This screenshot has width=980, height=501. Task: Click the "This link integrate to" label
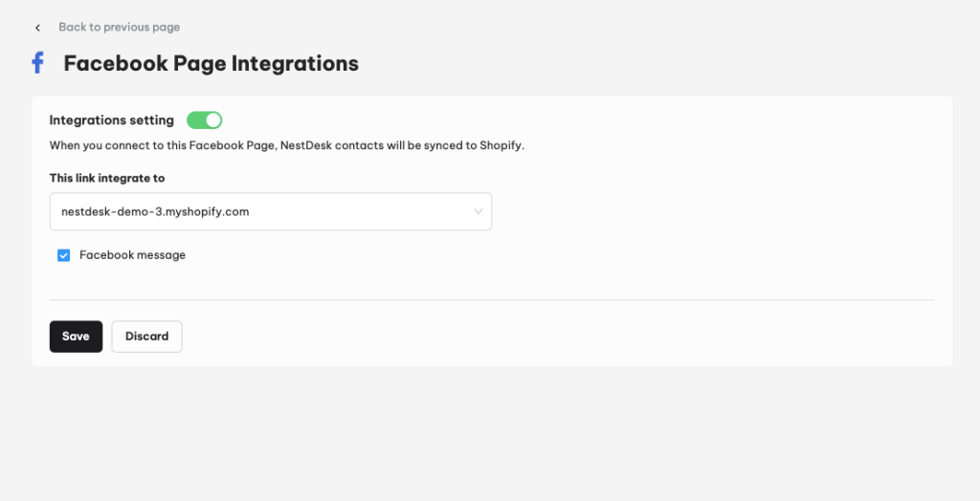pos(107,178)
